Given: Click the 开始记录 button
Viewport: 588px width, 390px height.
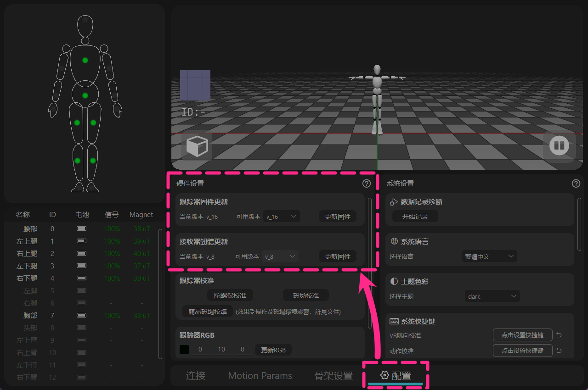Looking at the screenshot, I should [x=415, y=217].
